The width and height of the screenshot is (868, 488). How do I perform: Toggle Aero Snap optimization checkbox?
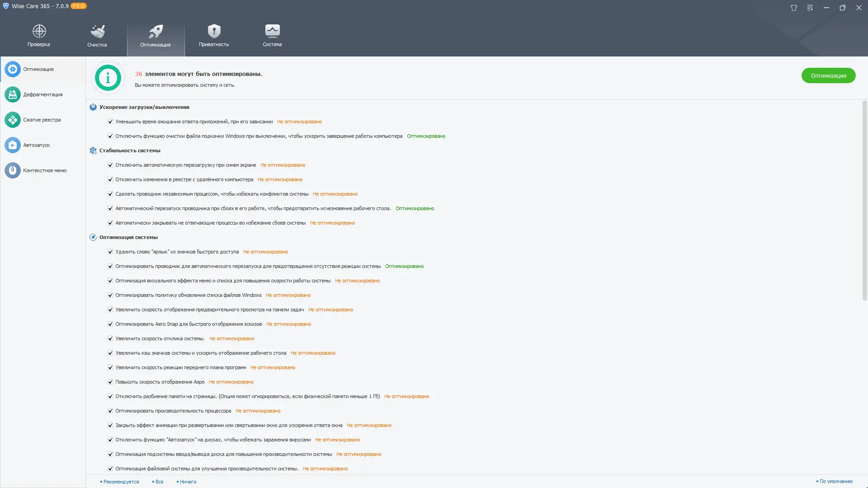pos(110,324)
